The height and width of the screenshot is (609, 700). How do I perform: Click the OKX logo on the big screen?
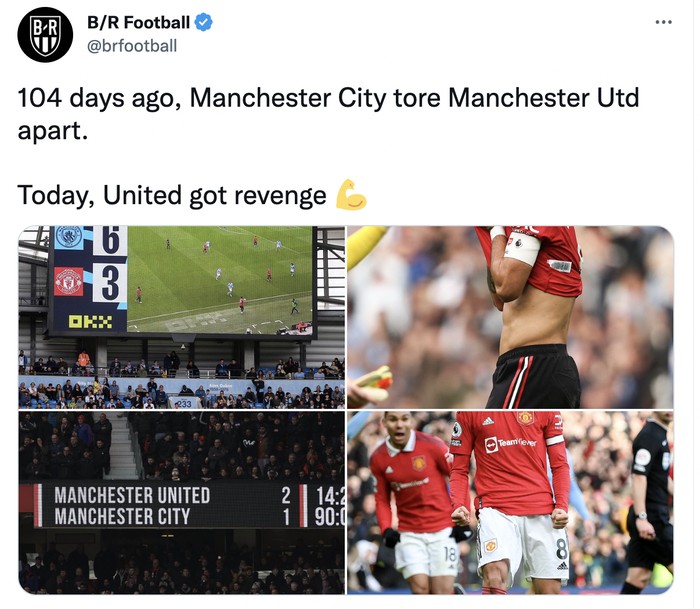coord(90,321)
